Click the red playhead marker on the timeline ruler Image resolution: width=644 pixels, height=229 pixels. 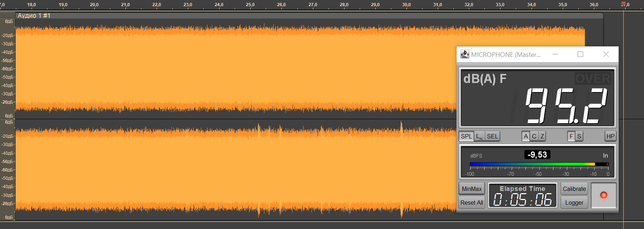point(623,4)
